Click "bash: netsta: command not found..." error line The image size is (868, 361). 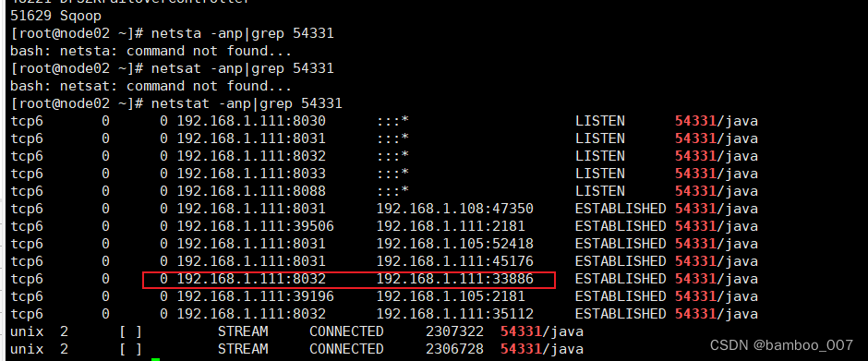point(151,51)
